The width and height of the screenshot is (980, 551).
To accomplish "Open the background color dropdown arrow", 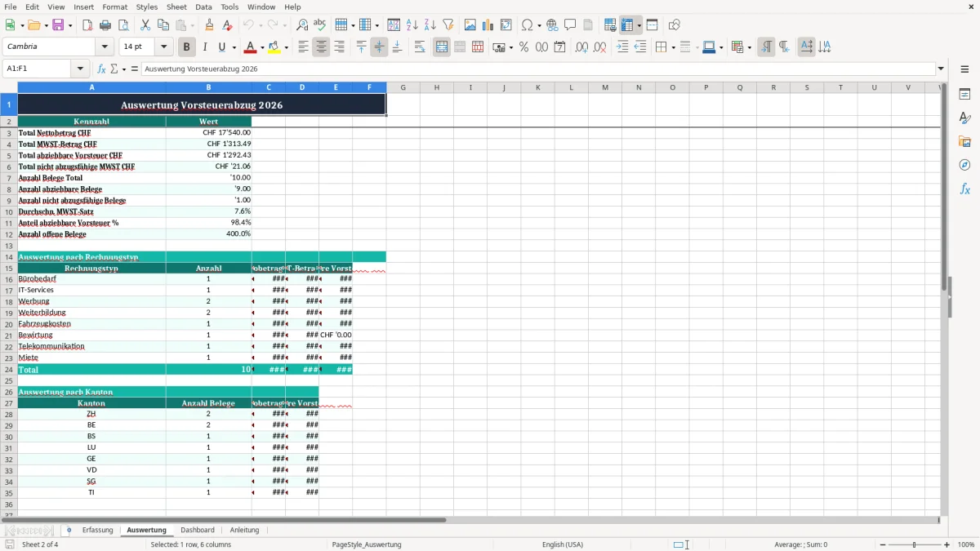I will (x=286, y=47).
